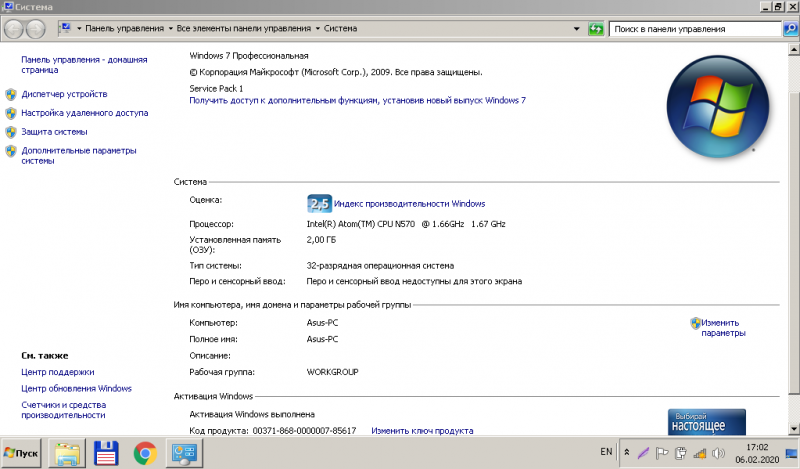Image resolution: width=800 pixels, height=469 pixels.
Task: Click the shield icon next to Дополнительные параметры системы
Action: click(x=11, y=151)
